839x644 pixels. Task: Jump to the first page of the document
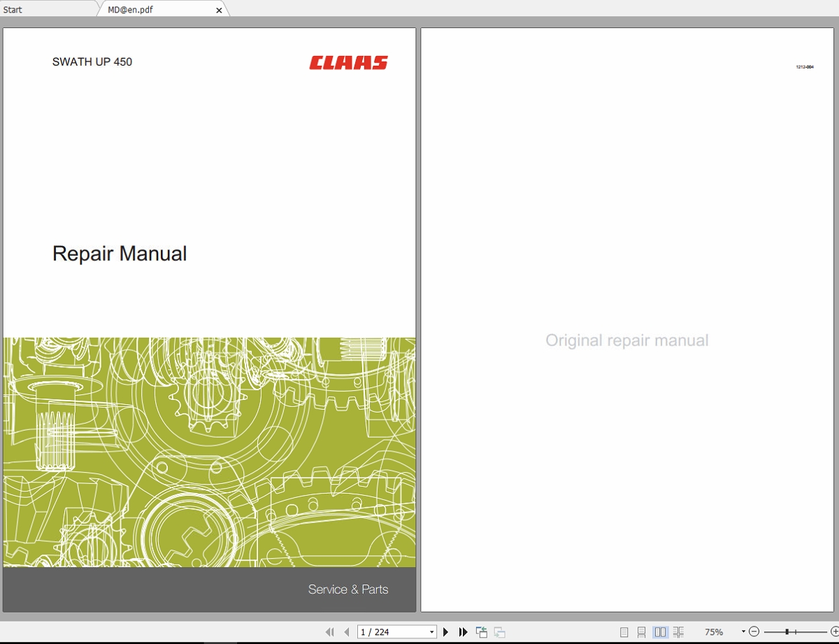(x=329, y=631)
